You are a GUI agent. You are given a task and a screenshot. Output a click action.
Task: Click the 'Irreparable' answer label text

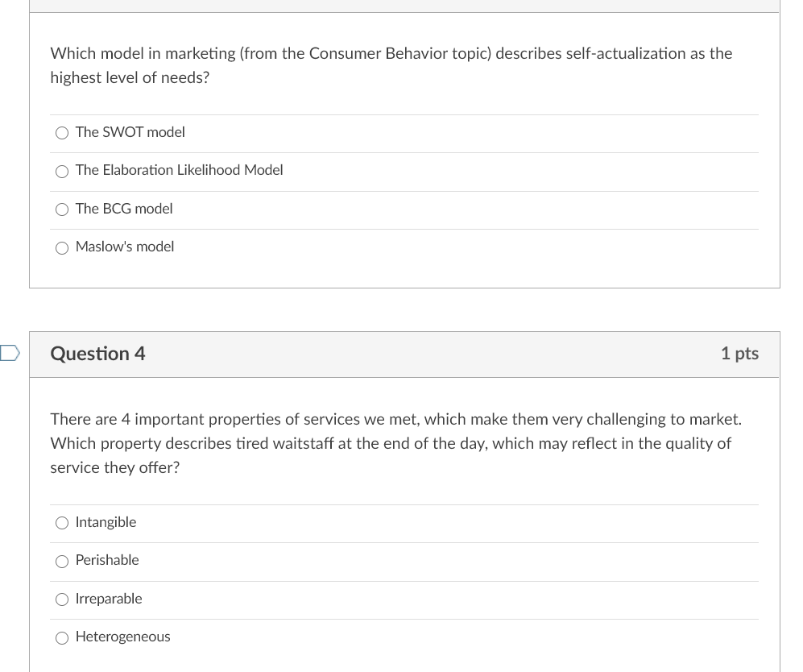tap(109, 599)
